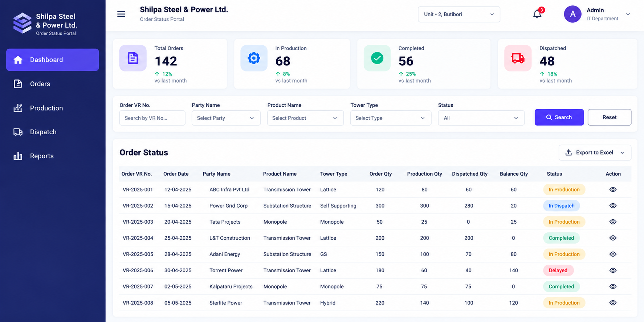
Task: View details of order VR-2025-001
Action: click(613, 189)
